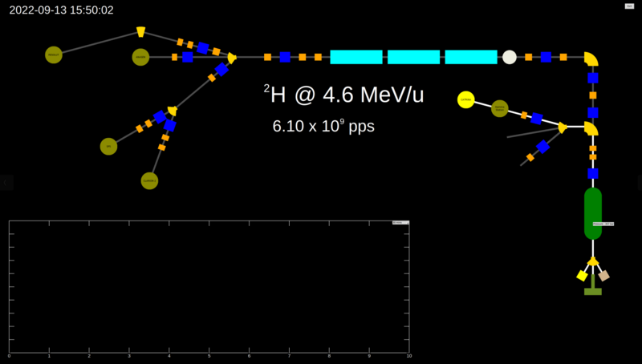
Task: Click yellow switching magnet right of ANASEN
Action: (x=232, y=58)
